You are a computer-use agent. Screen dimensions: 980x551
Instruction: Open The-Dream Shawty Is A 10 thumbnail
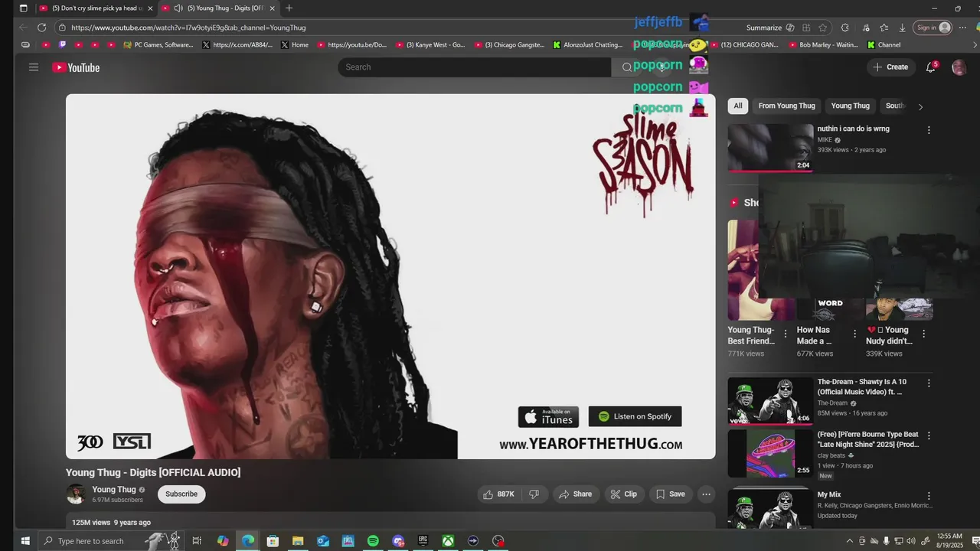coord(770,401)
